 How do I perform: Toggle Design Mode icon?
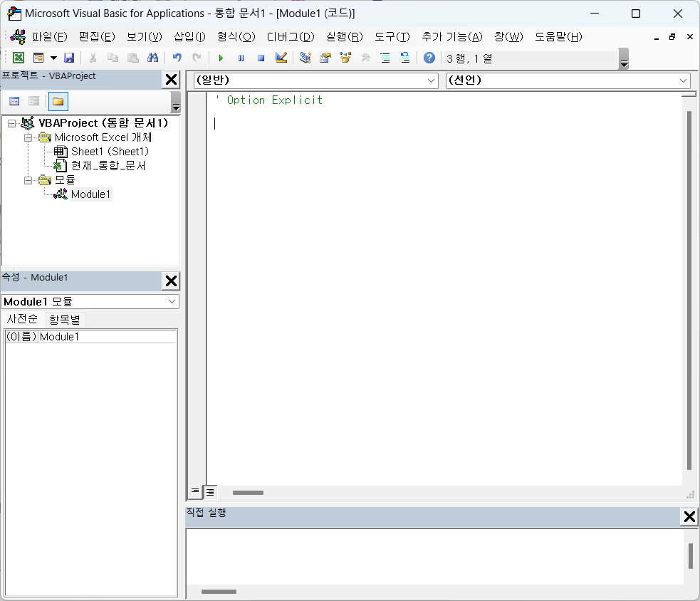(281, 58)
